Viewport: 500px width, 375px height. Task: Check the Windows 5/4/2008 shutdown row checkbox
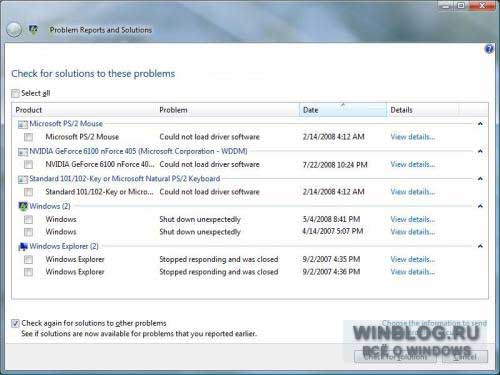pos(28,219)
